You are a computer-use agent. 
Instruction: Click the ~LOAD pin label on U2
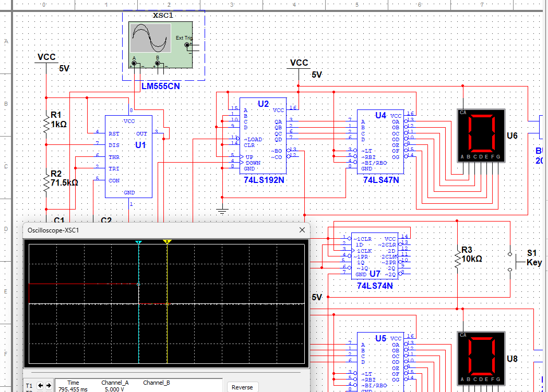pyautogui.click(x=253, y=139)
